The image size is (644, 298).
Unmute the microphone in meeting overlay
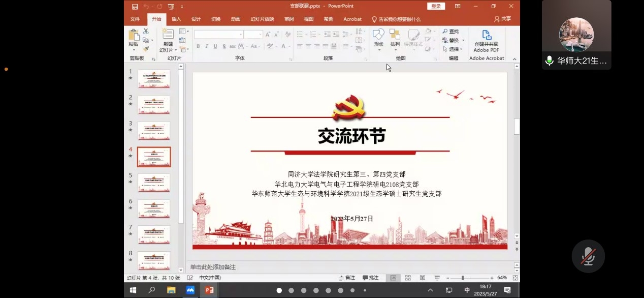coord(588,256)
